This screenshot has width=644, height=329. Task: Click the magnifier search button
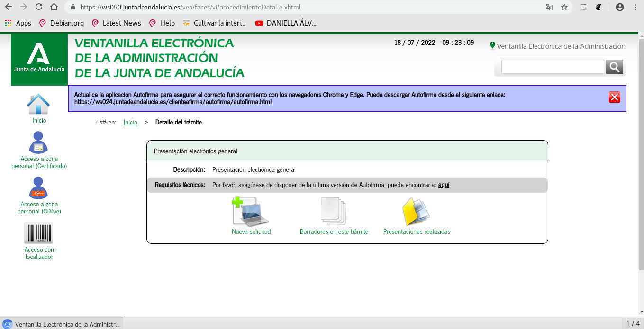tap(615, 67)
